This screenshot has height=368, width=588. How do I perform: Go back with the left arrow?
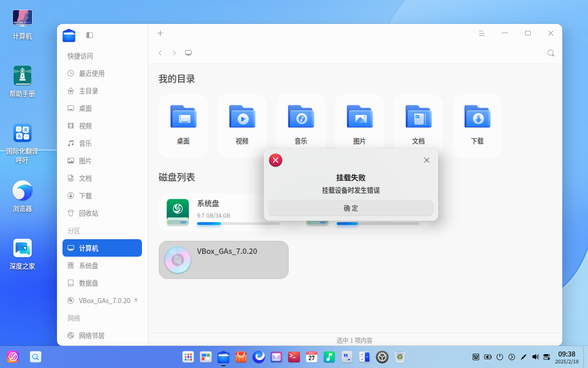[160, 53]
